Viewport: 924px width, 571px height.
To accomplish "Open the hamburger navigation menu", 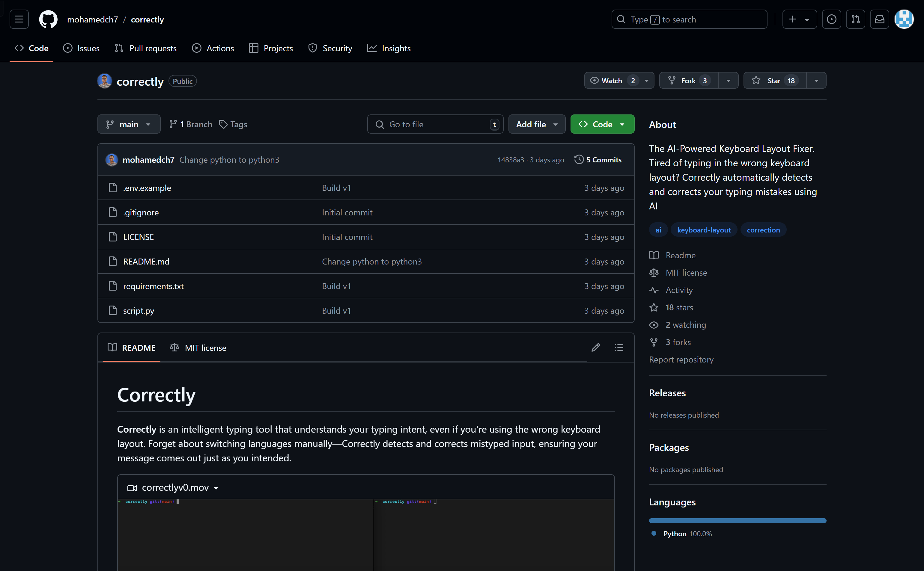I will point(19,19).
